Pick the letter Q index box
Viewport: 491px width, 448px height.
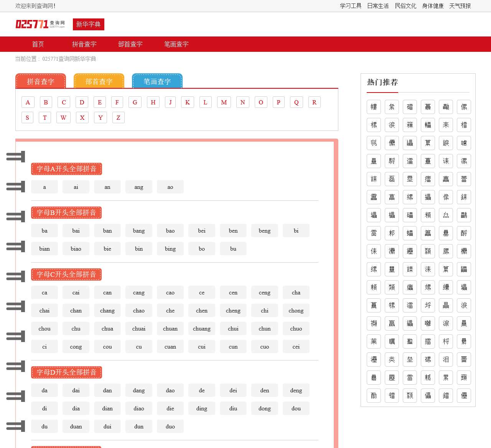coord(296,102)
